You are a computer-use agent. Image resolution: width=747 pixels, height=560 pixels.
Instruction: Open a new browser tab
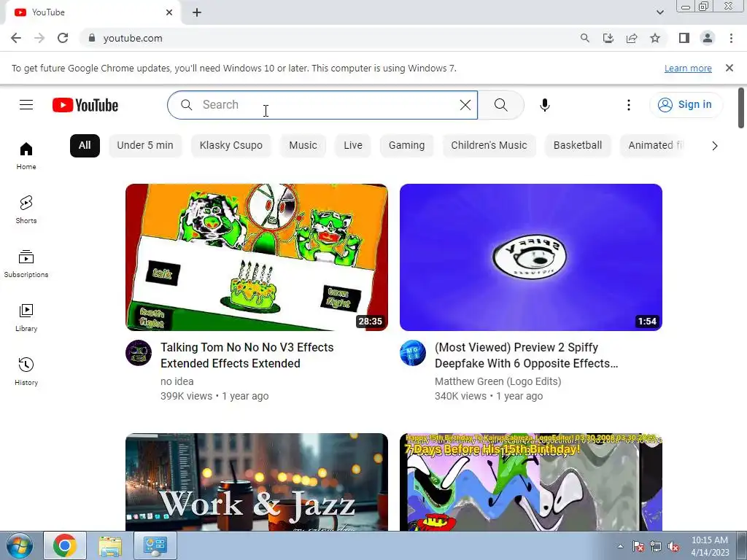pos(197,12)
